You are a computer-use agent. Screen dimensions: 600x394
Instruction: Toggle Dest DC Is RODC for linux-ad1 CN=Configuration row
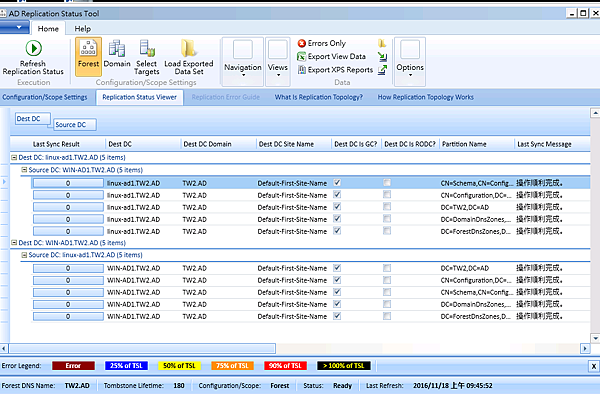coord(387,195)
